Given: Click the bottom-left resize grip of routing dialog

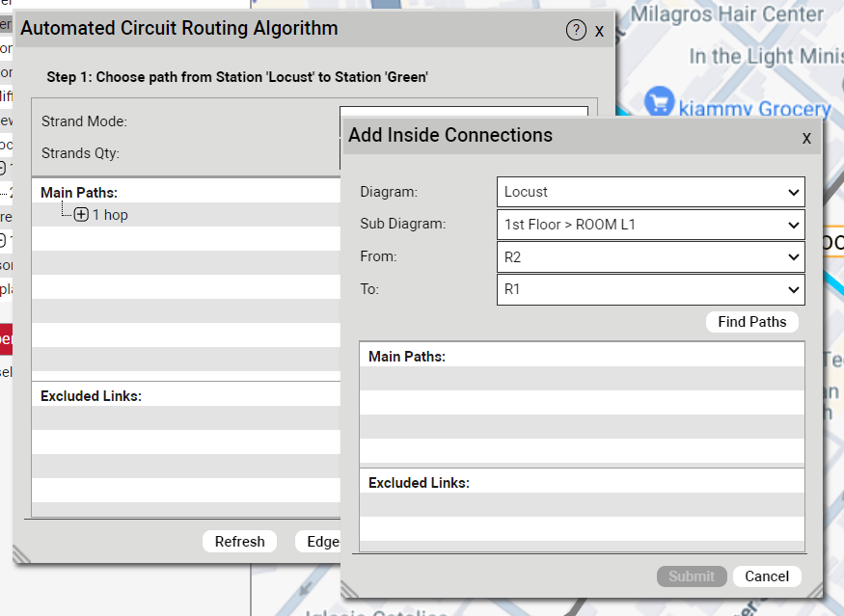Looking at the screenshot, I should point(22,553).
